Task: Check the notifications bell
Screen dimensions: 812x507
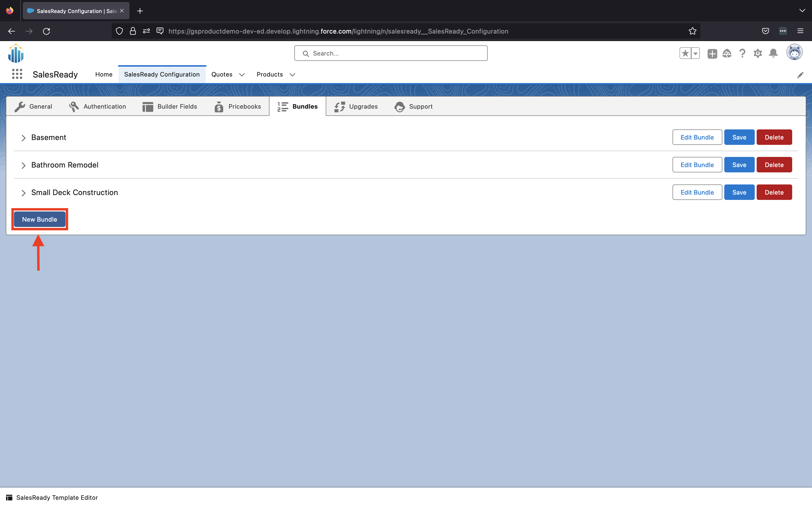Action: point(773,53)
